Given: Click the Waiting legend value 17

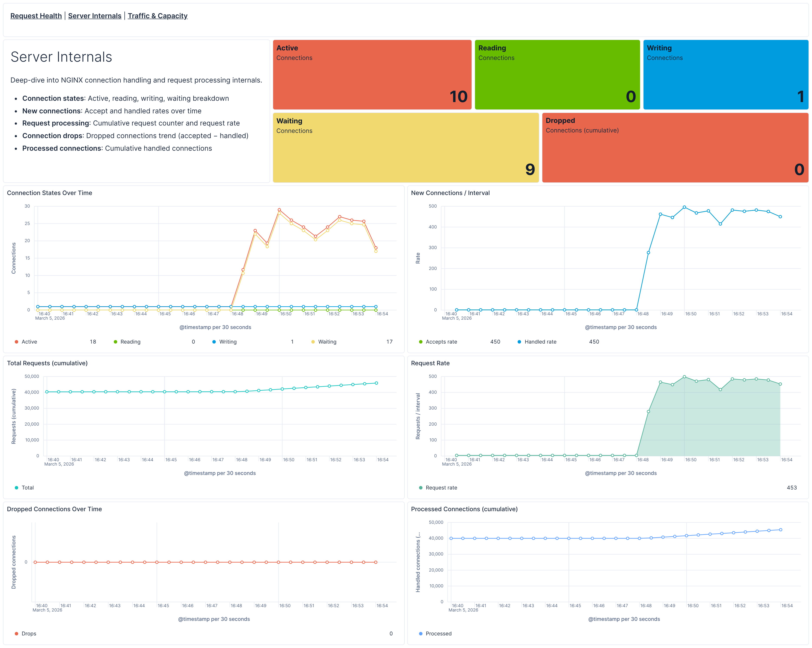Looking at the screenshot, I should pos(389,342).
